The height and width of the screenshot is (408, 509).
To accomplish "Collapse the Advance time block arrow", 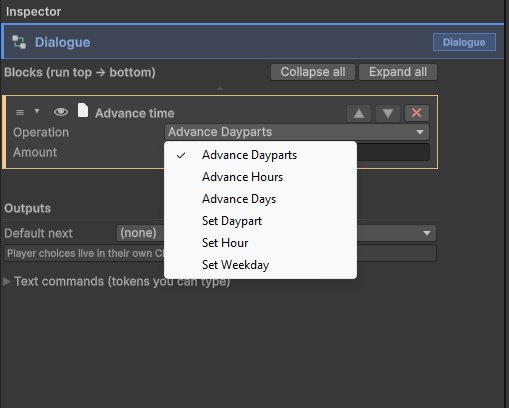I will [x=37, y=111].
